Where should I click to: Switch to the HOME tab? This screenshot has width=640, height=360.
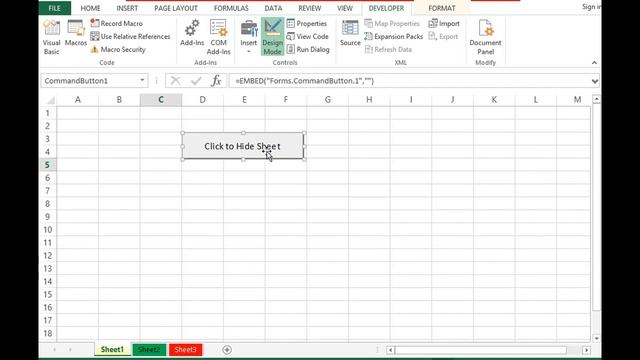click(x=90, y=8)
